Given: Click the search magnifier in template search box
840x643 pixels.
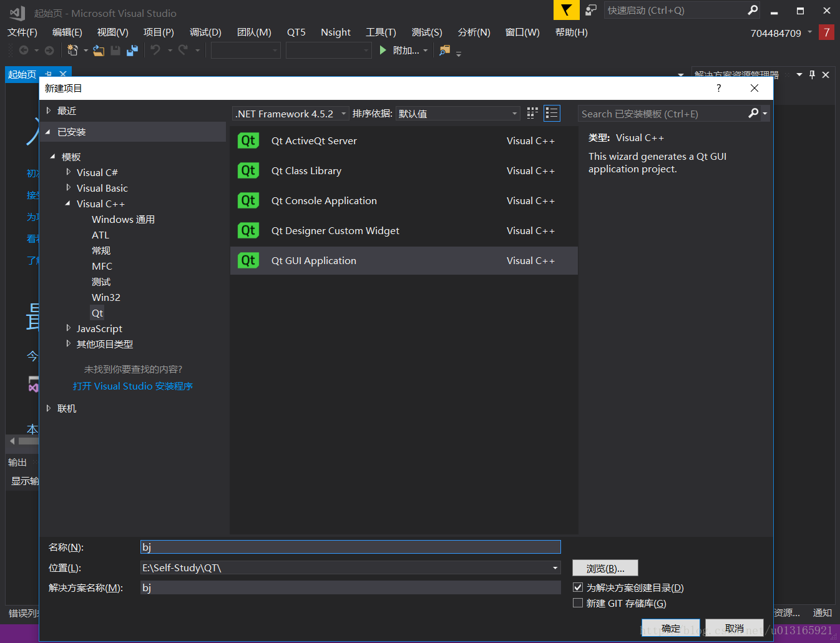Looking at the screenshot, I should pos(753,113).
